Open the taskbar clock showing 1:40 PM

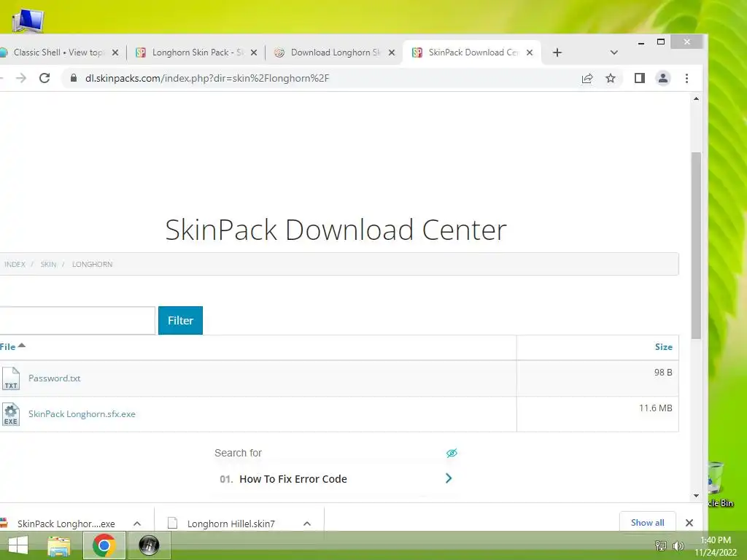(x=715, y=546)
